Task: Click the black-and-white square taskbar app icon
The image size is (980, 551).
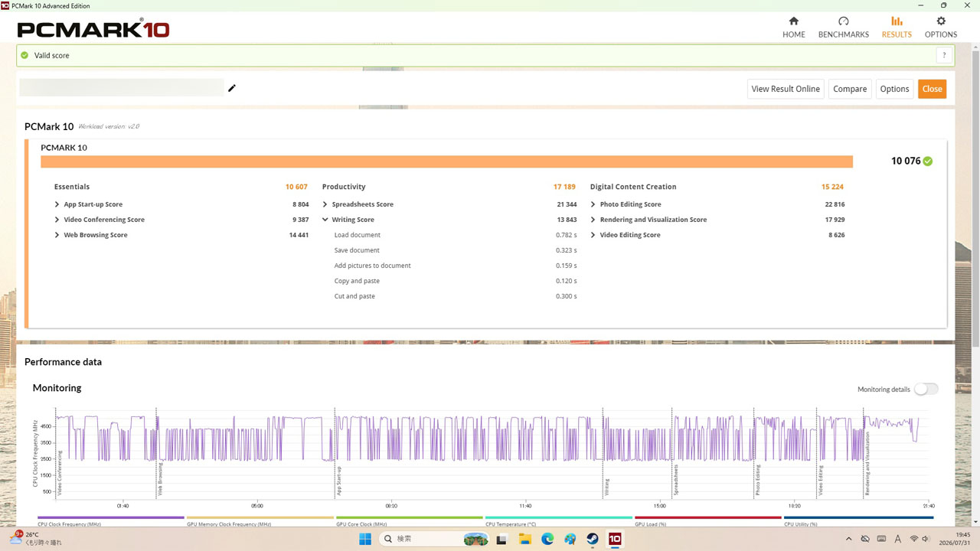Action: click(x=501, y=539)
